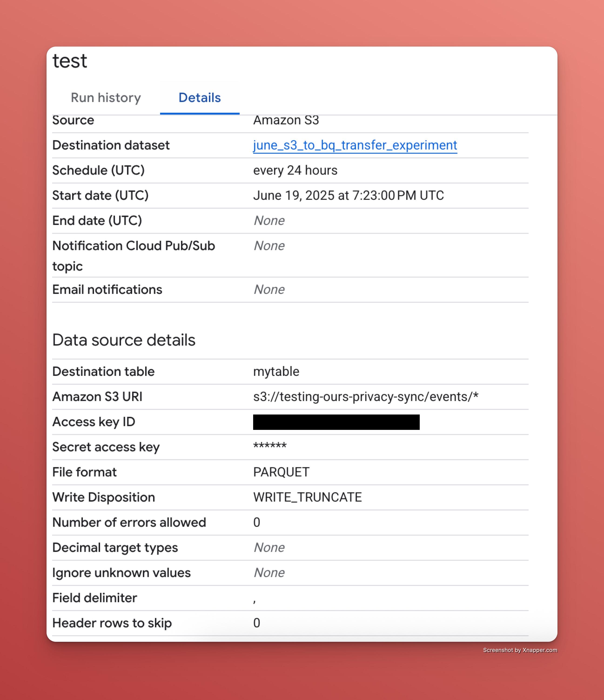Screen dimensions: 604x700
Task: Switch to the Run history tab
Action: (106, 98)
